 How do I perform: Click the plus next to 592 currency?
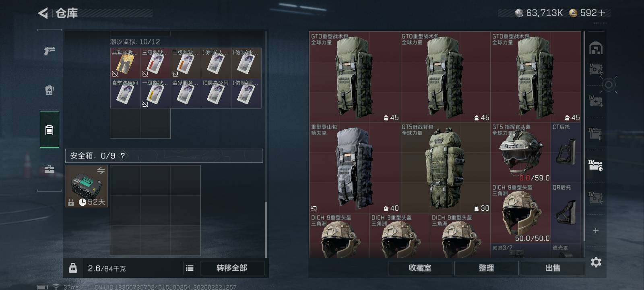(602, 13)
